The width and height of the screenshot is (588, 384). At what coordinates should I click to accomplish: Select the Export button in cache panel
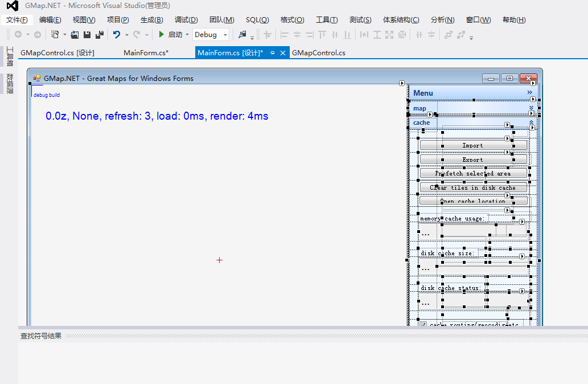click(x=473, y=160)
